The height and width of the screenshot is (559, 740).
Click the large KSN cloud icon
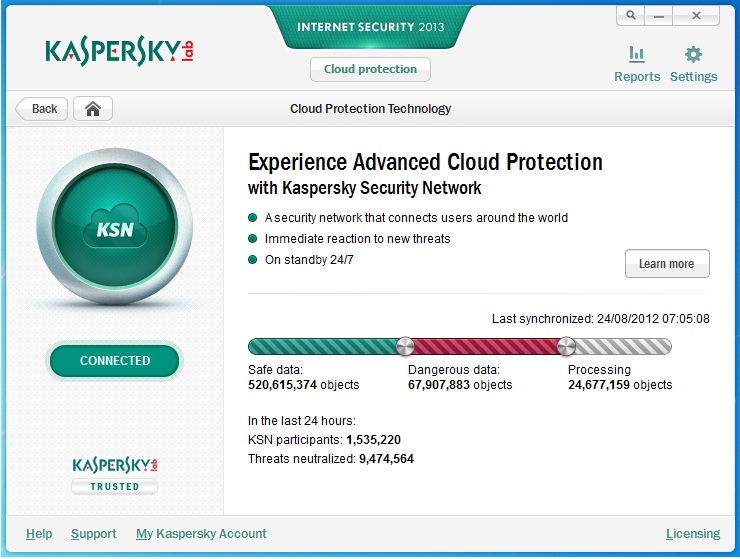pos(116,227)
